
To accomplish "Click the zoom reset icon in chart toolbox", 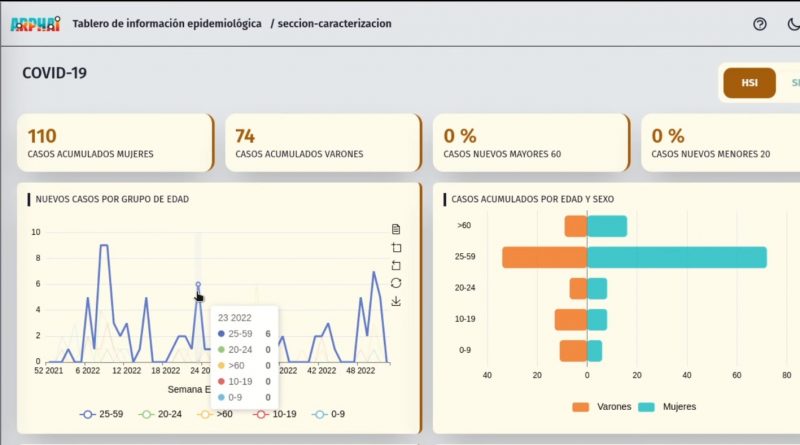I will (x=396, y=265).
